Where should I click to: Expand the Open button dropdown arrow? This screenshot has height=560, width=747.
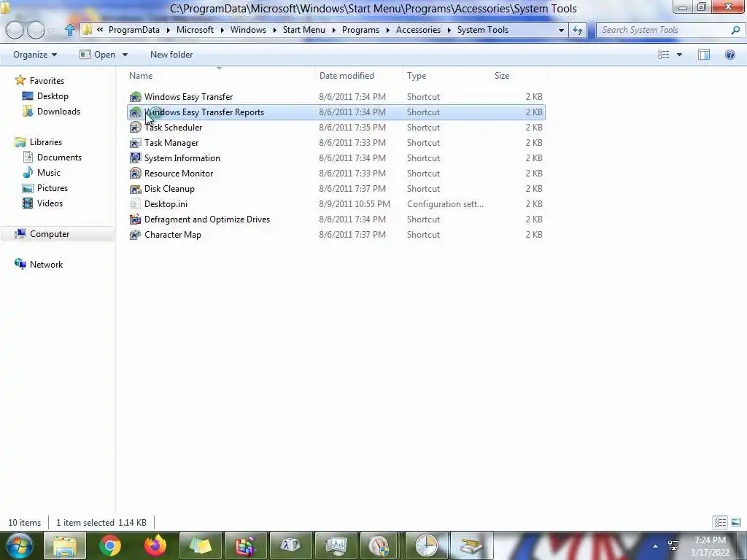click(125, 55)
